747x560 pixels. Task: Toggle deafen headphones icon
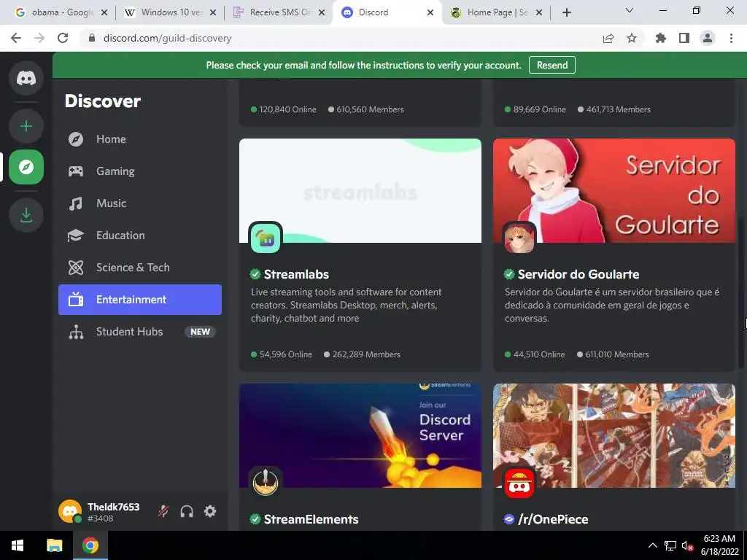point(187,511)
